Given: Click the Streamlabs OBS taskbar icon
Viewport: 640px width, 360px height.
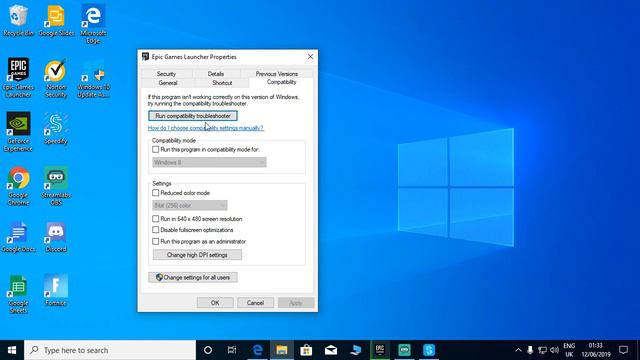Looking at the screenshot, I should click(404, 350).
